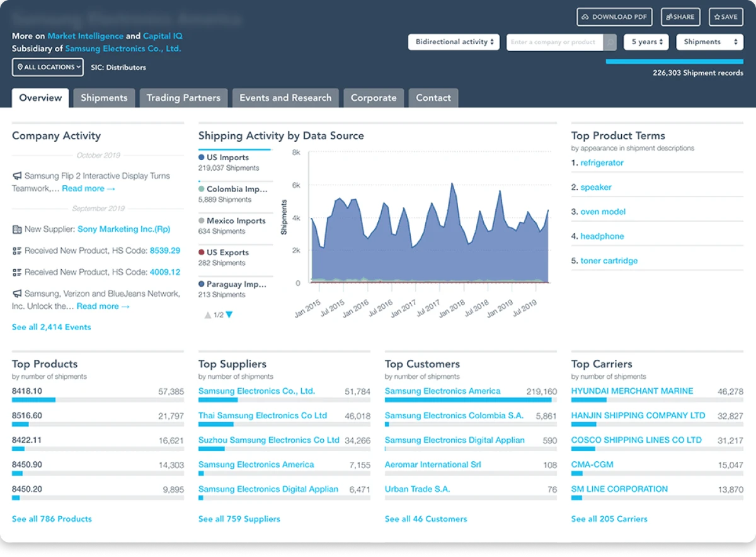Open Thai Samsung Electronics Co Ltd supplier
The width and height of the screenshot is (756, 557).
pos(263,416)
